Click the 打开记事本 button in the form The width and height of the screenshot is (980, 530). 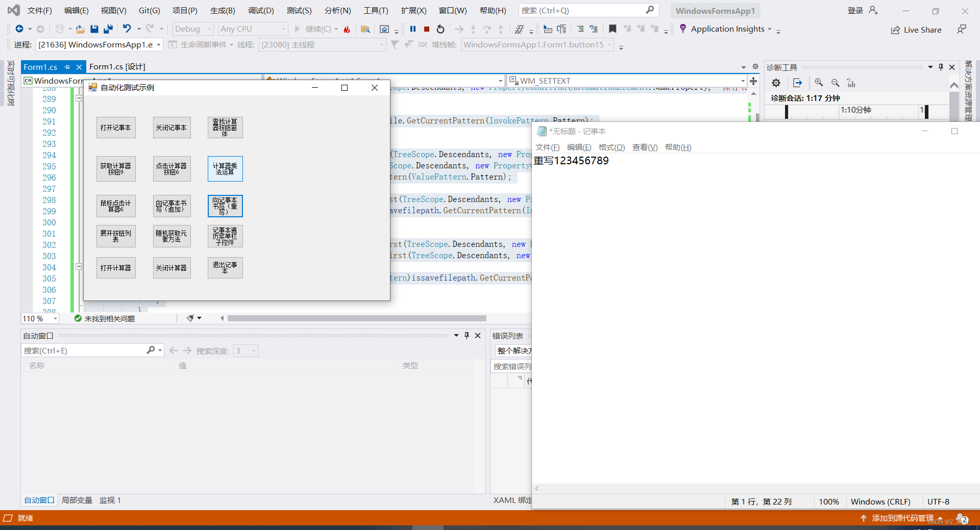click(x=116, y=128)
